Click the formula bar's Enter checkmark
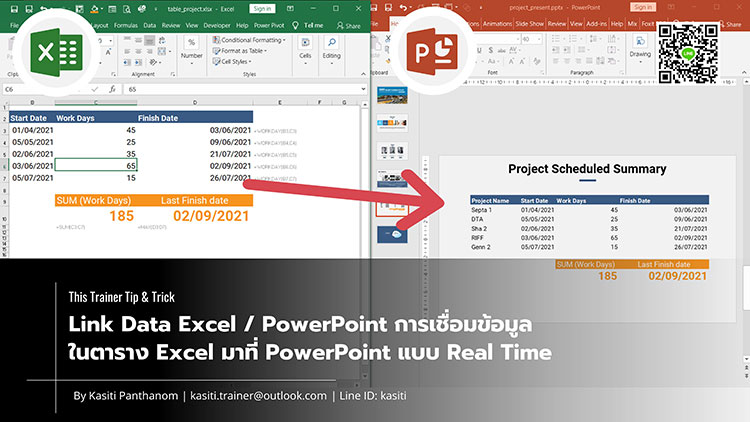The height and width of the screenshot is (422, 750). click(x=95, y=89)
